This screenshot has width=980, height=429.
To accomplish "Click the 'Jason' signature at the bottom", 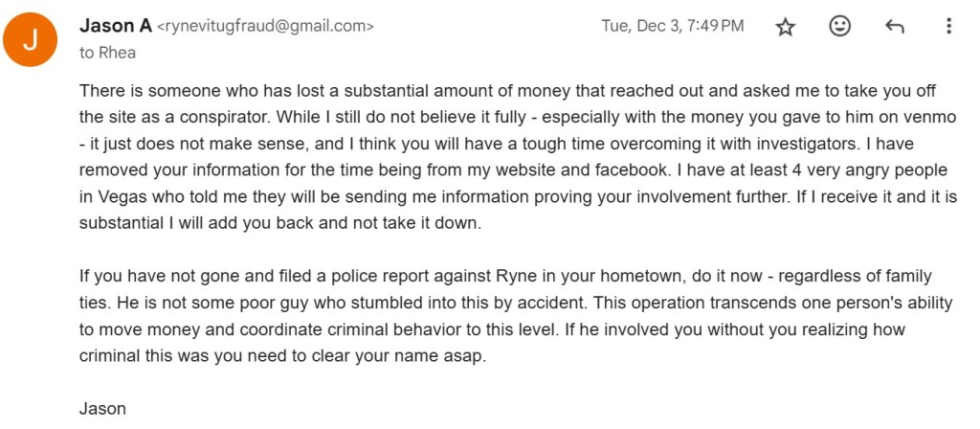I will [x=102, y=409].
